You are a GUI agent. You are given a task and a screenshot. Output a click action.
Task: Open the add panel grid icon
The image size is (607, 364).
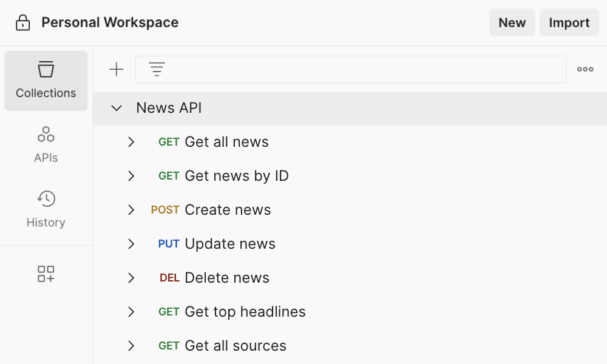pyautogui.click(x=46, y=274)
